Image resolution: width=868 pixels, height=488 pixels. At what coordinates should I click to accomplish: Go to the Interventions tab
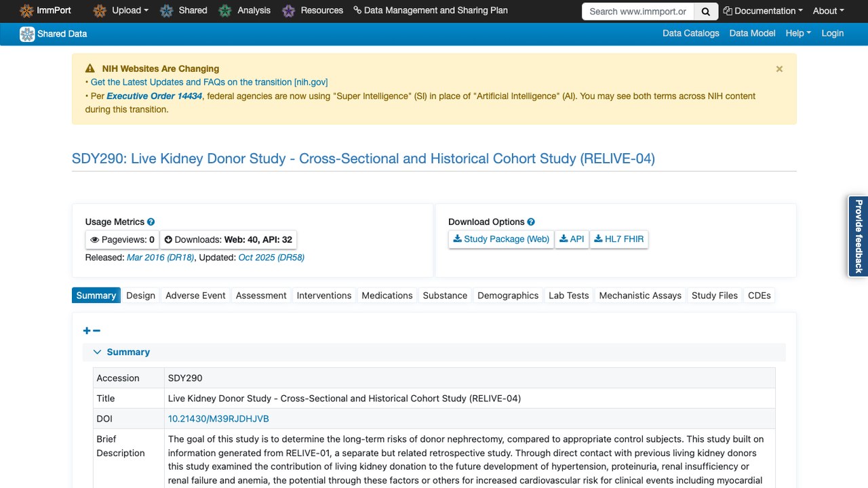click(324, 296)
